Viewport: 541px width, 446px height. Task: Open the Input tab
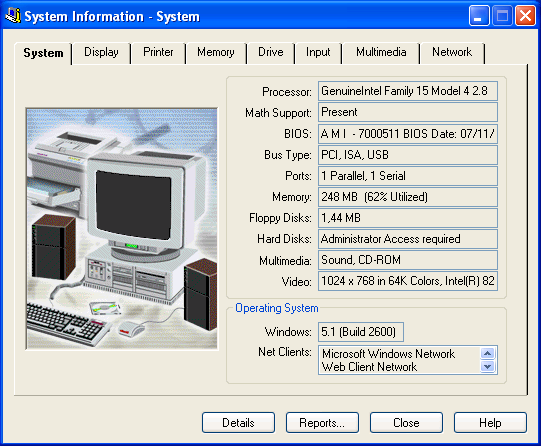[x=318, y=52]
